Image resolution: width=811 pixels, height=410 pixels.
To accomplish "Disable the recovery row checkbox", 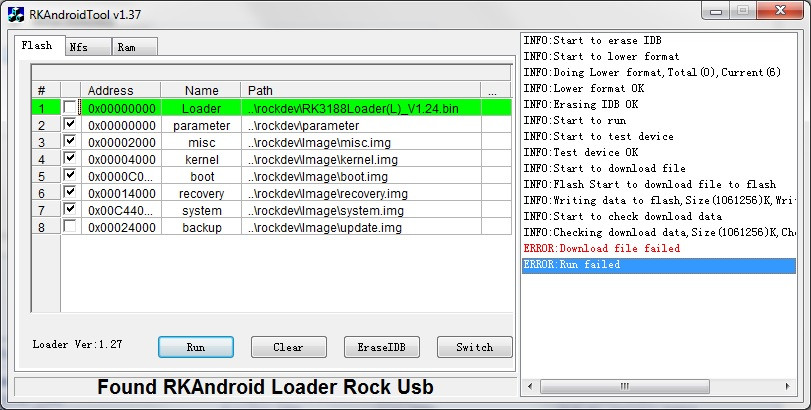I will (x=70, y=192).
